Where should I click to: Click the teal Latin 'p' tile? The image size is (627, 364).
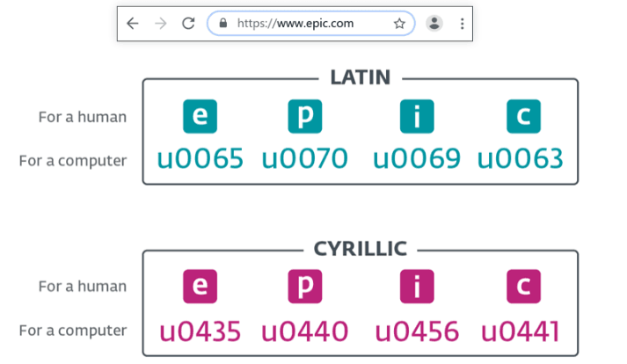point(305,117)
